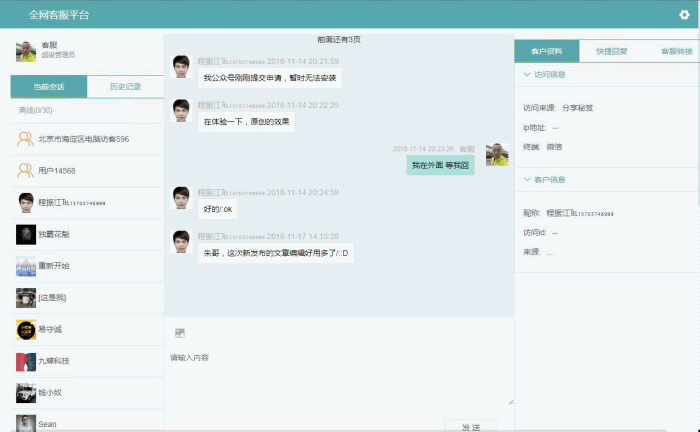700x432 pixels.
Task: Click the 离线(0/30) group header
Action: (36, 110)
